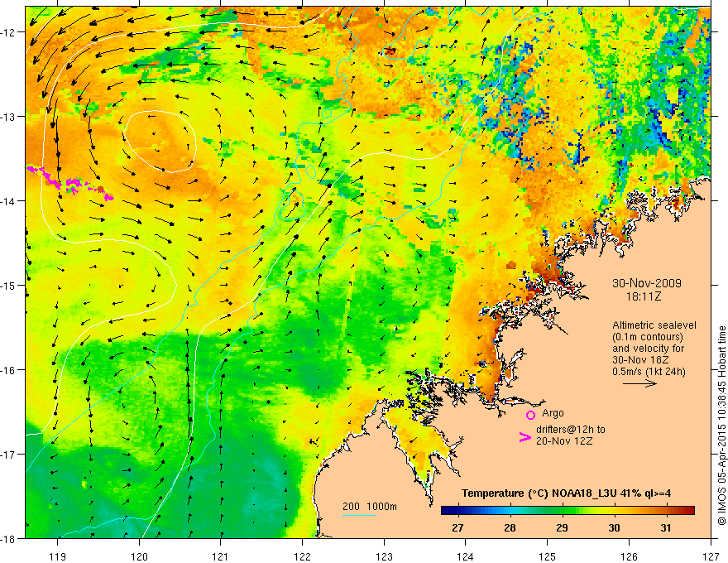
Task: Click the latitude axis label -17
Action: click(x=8, y=455)
